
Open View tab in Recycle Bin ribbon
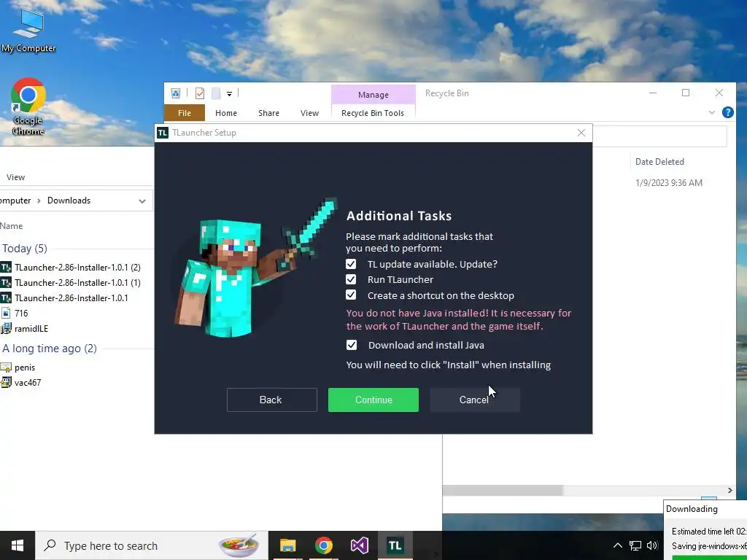(x=309, y=113)
